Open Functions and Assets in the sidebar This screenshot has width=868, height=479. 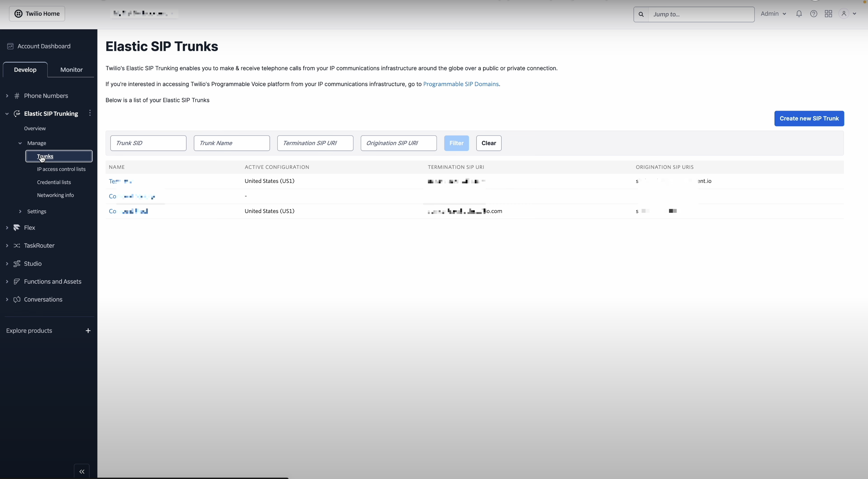pos(53,281)
